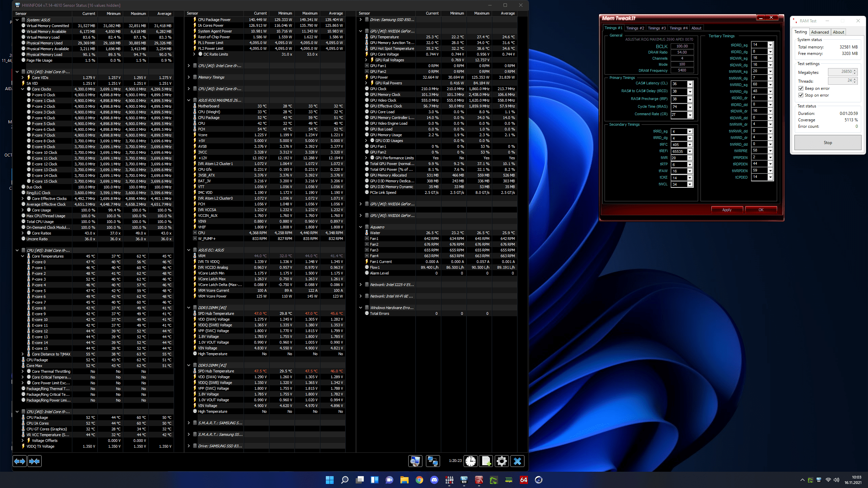Click the expand columns arrows button in HWiNFO
Viewport: 868px width, 488px height.
(20, 461)
